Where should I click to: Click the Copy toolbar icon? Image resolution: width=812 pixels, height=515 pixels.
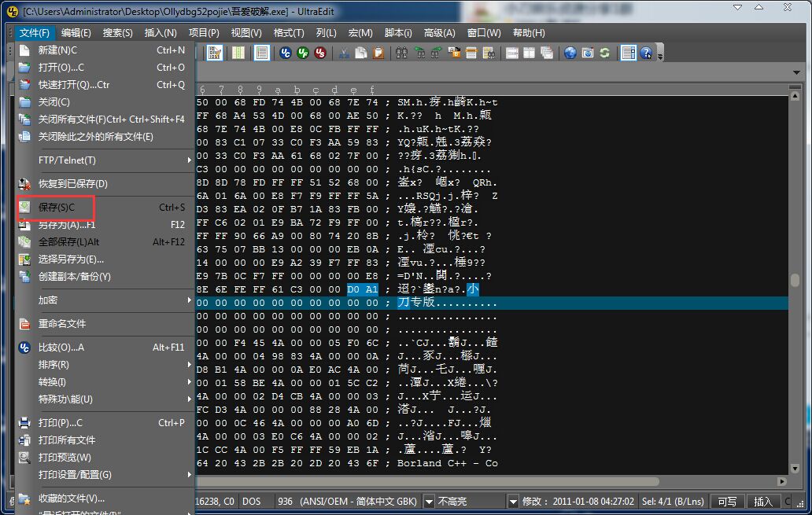361,53
